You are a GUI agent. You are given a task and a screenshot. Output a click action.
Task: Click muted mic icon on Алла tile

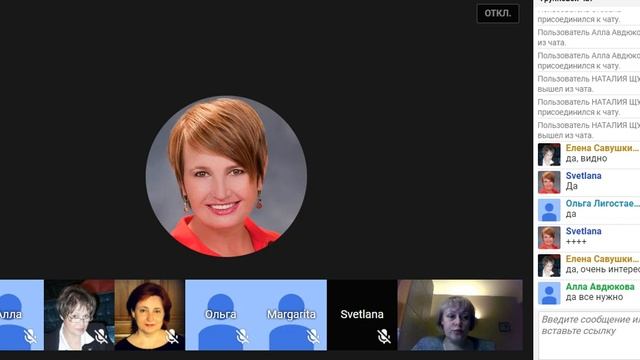[x=30, y=336]
